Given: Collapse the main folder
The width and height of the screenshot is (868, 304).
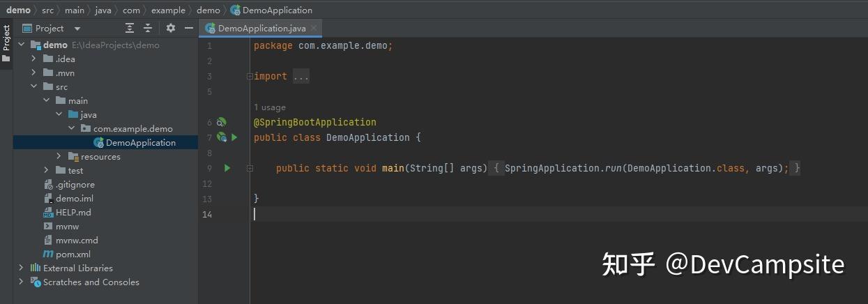Looking at the screenshot, I should (x=46, y=100).
